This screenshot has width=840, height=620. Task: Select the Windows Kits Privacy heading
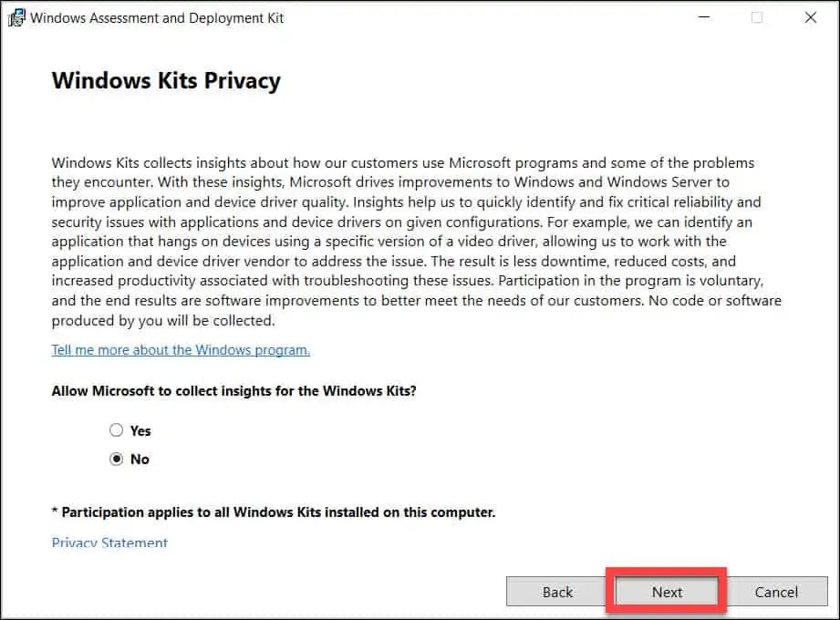click(x=166, y=81)
